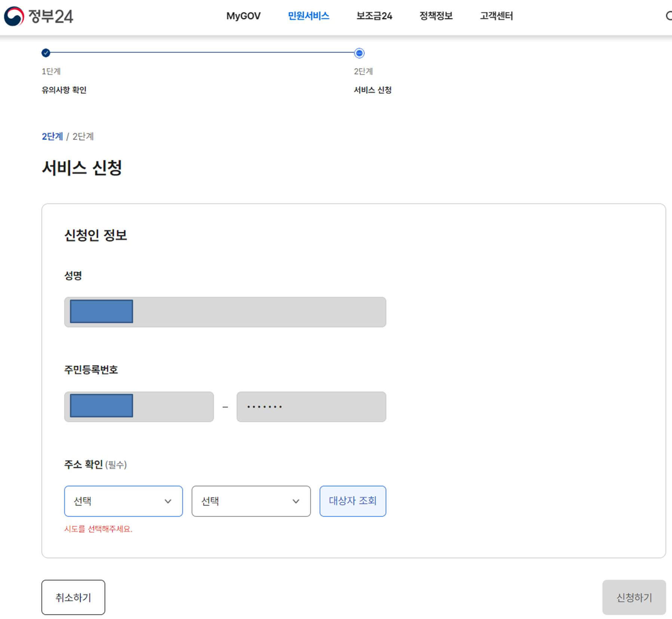The image size is (672, 619).
Task: Navigate to 정책정보
Action: pyautogui.click(x=436, y=16)
